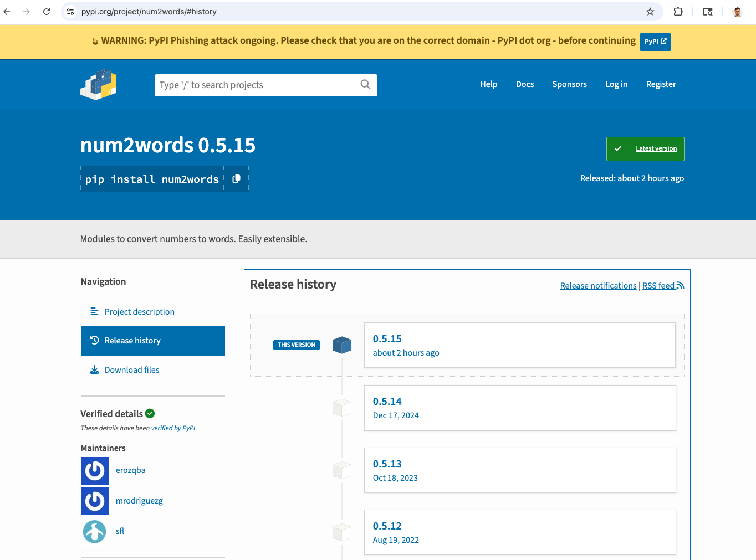
Task: Click Release notifications link
Action: click(x=598, y=286)
